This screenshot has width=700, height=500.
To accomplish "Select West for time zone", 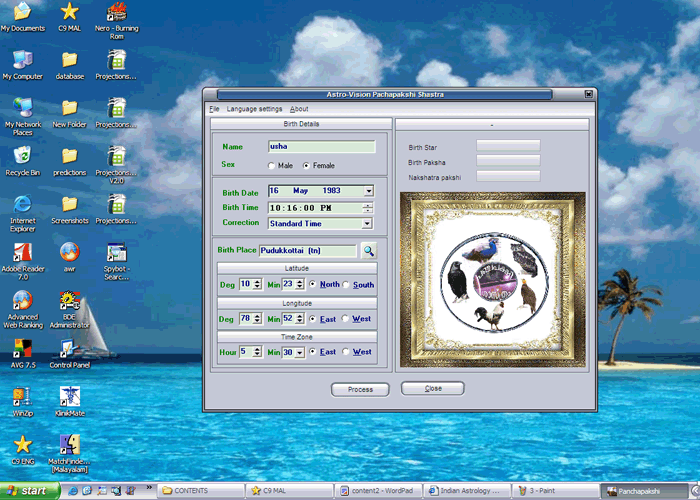I will tap(346, 352).
